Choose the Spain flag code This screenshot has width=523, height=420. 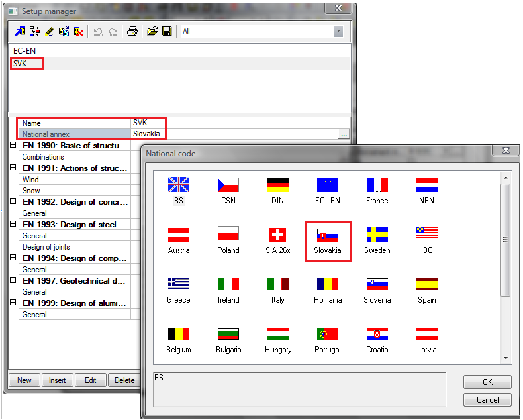tap(426, 290)
